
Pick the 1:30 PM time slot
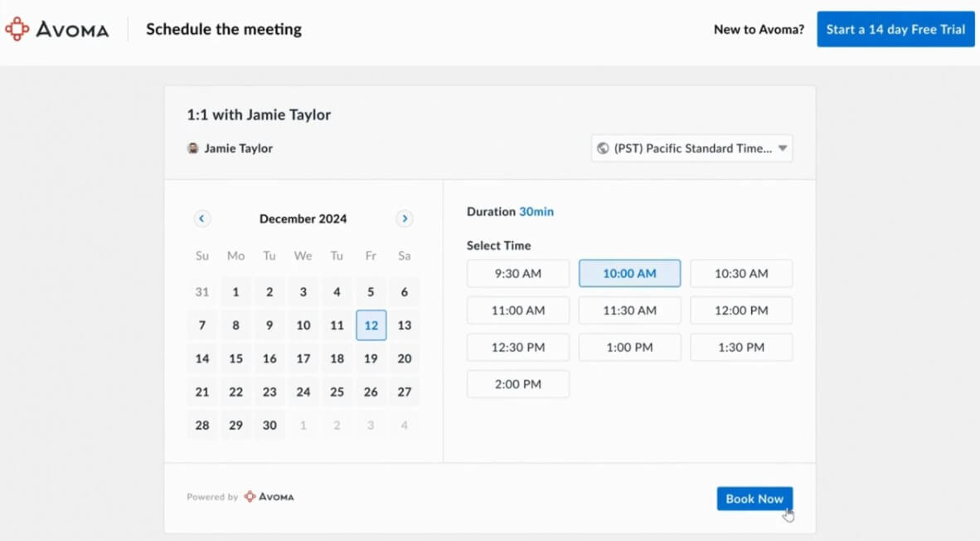(x=741, y=347)
